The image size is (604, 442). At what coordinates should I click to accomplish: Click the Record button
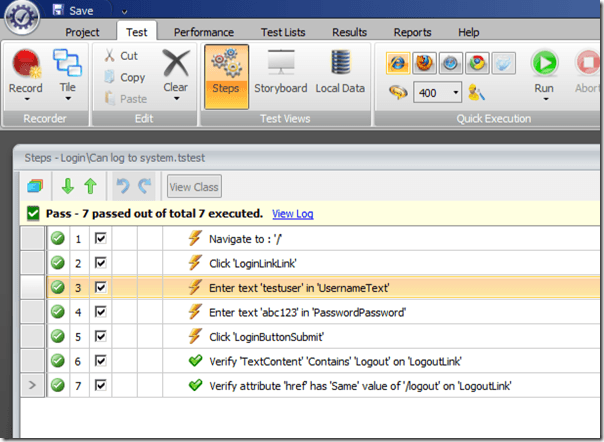pos(25,72)
